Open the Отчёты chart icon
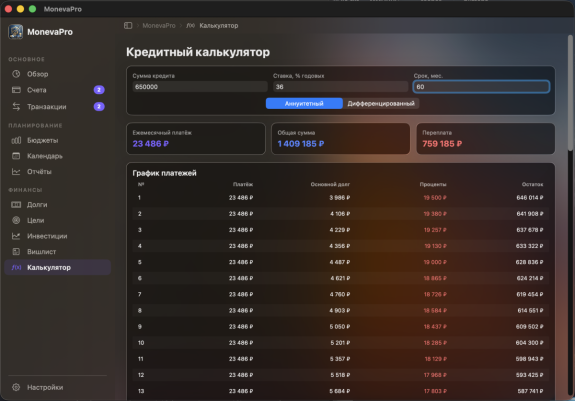The height and width of the screenshot is (401, 575). point(16,172)
